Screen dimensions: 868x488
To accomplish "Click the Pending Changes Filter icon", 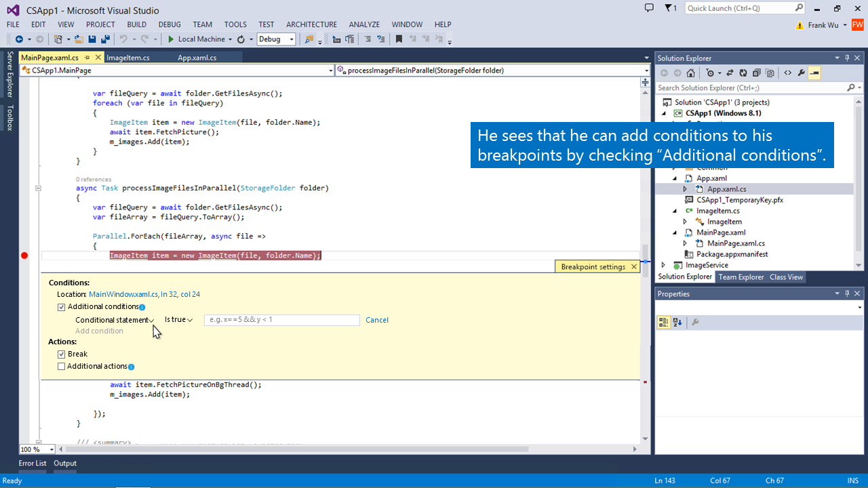I will (x=710, y=73).
